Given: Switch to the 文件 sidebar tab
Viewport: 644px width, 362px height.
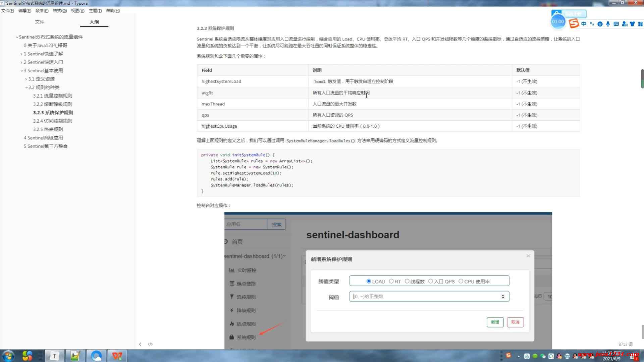Looking at the screenshot, I should (x=40, y=22).
